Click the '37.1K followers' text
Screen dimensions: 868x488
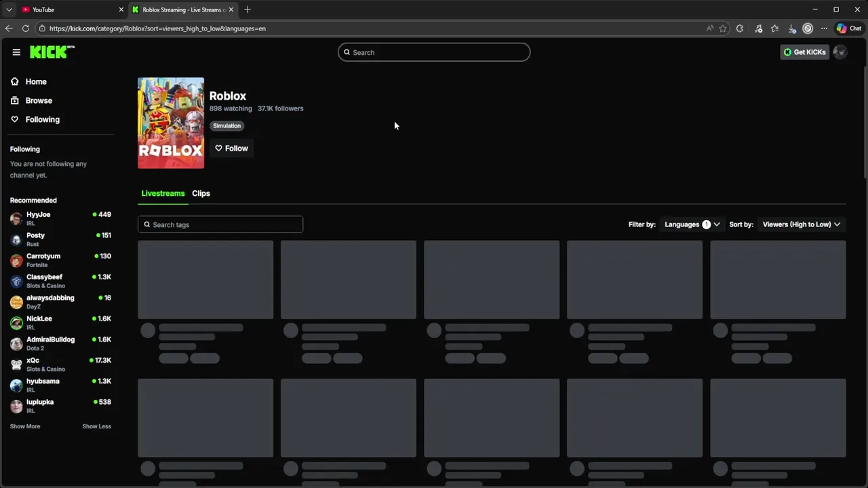[281, 108]
